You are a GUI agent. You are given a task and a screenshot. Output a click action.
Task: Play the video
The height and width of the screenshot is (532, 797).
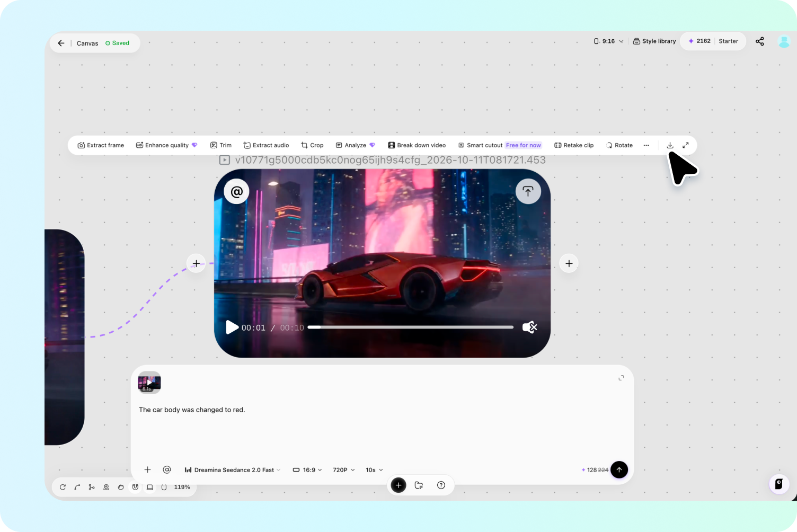pos(232,327)
